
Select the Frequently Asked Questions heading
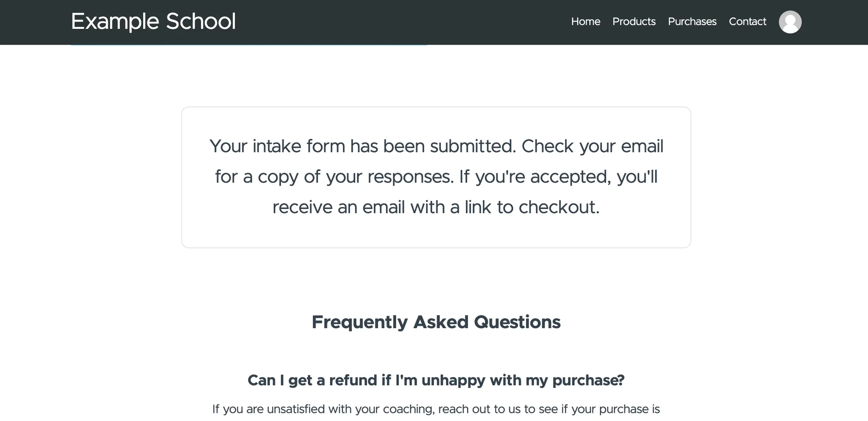coord(436,322)
